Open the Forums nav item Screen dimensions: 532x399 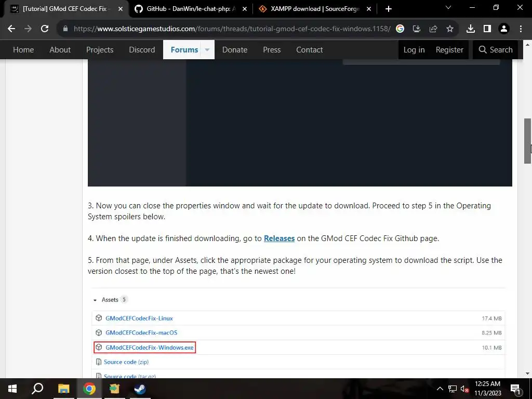[184, 50]
